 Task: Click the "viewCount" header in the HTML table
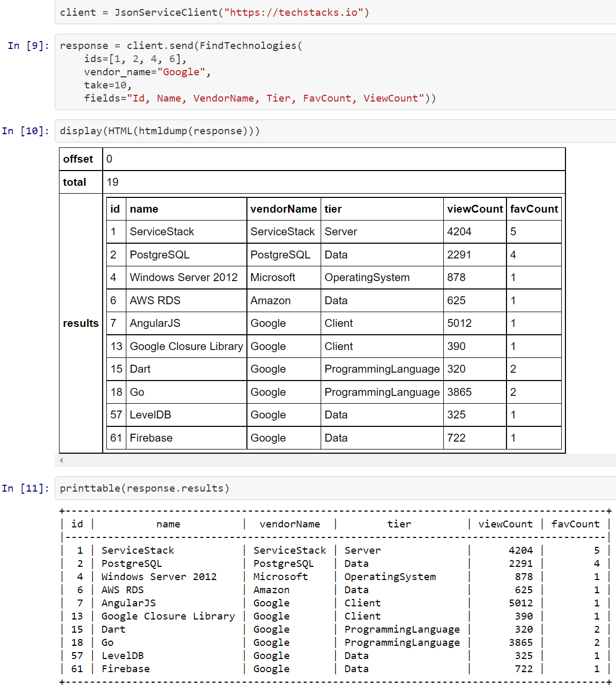[x=475, y=209]
